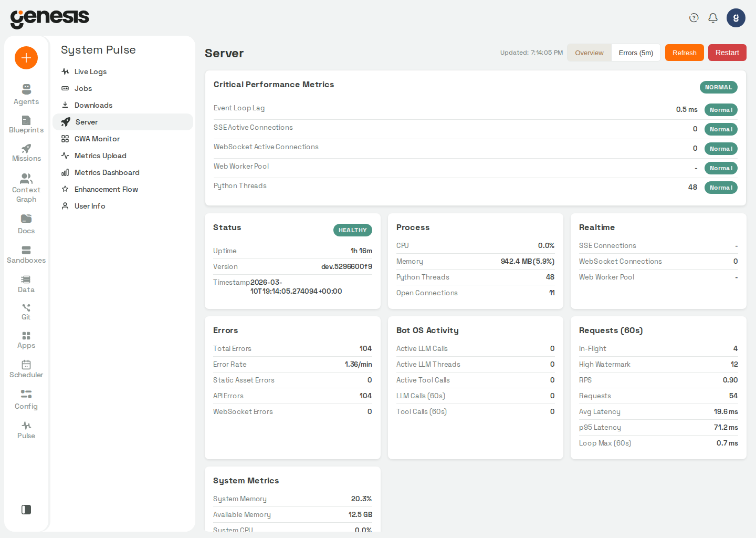Click the p95 Latency value 71.2 ms
This screenshot has height=538, width=756.
726,427
